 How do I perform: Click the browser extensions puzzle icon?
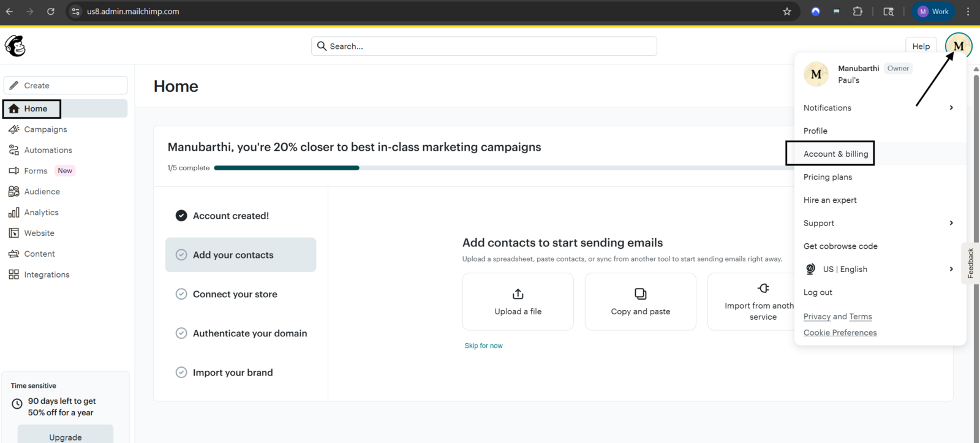(x=858, y=12)
